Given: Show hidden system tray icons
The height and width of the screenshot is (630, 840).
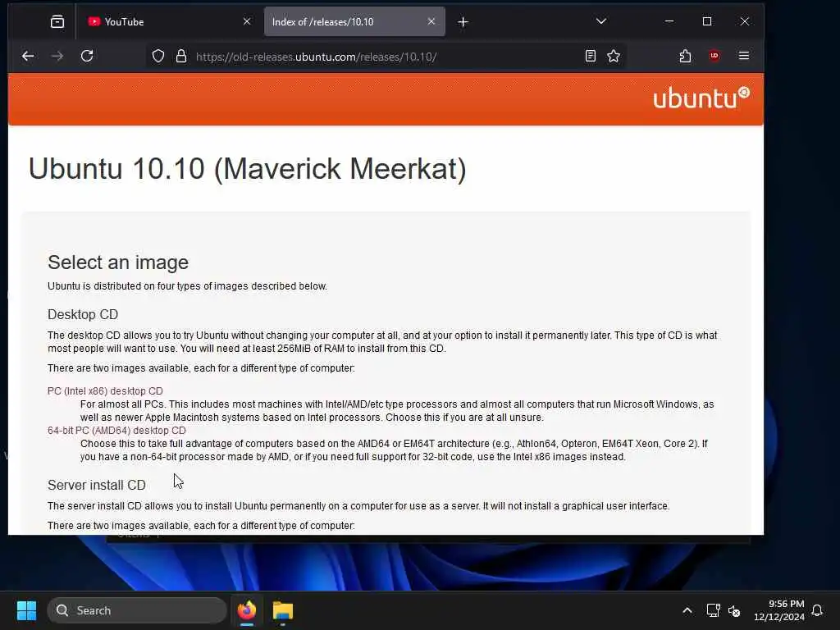Looking at the screenshot, I should (687, 610).
